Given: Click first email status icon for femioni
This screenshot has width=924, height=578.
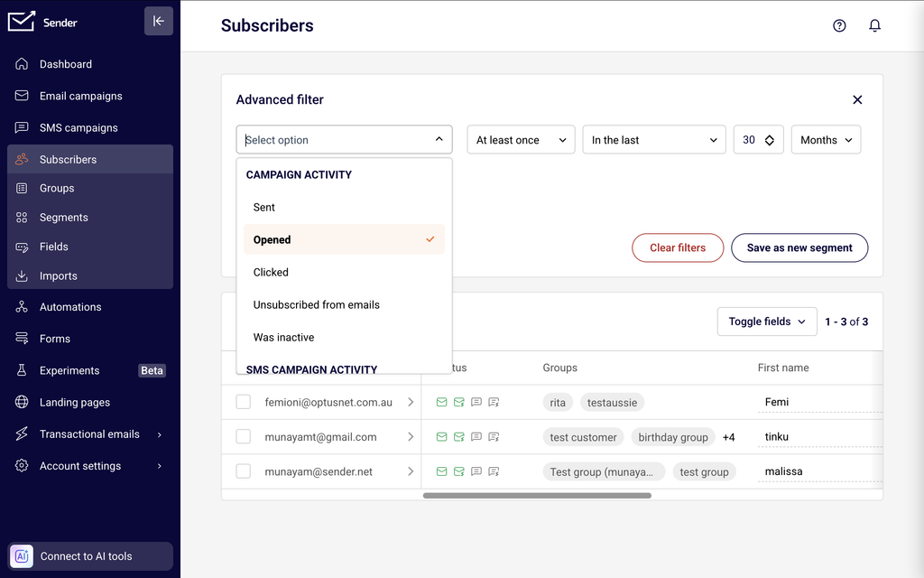Looking at the screenshot, I should click(x=441, y=402).
